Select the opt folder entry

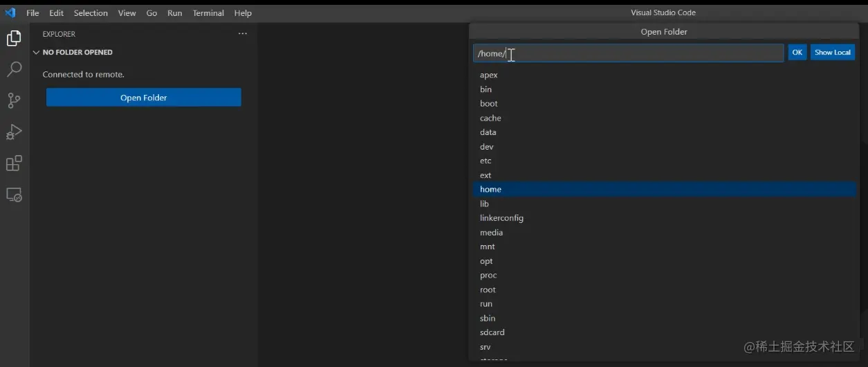coord(664,261)
